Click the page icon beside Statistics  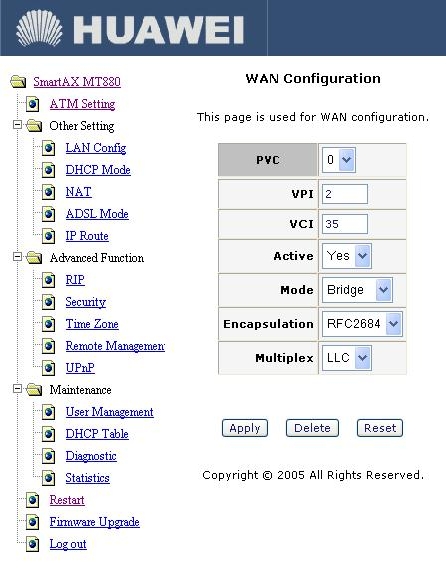pyautogui.click(x=48, y=478)
